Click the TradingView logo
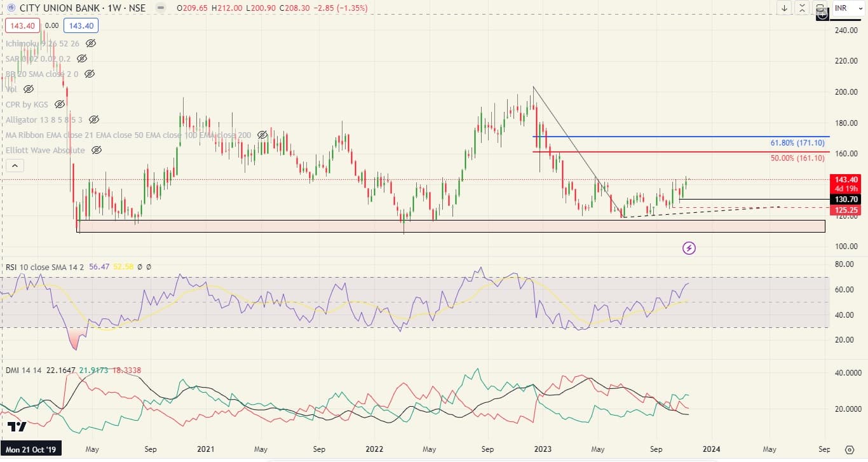 pos(17,426)
